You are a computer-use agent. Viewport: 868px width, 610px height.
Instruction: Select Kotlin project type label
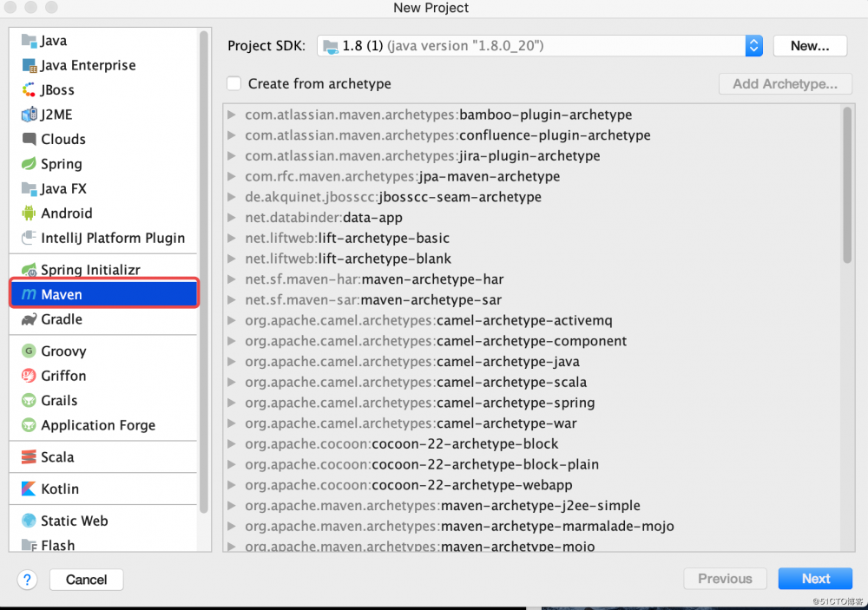point(60,489)
